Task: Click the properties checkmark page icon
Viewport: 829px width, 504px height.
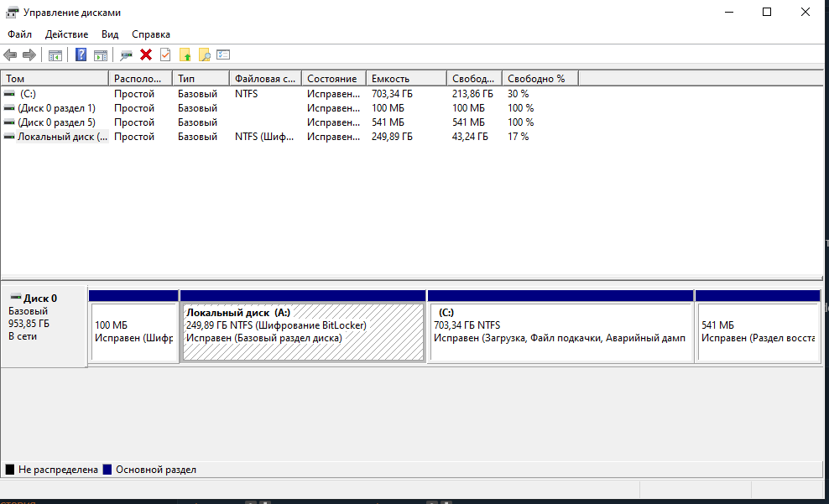Action: click(165, 55)
